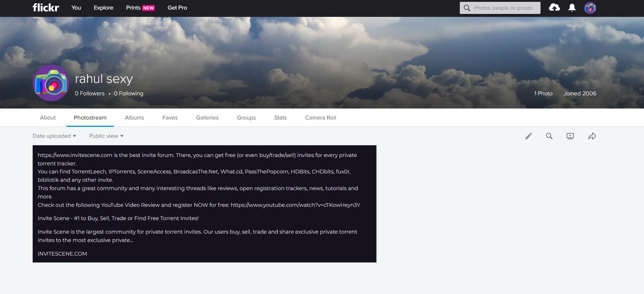Open the You menu
This screenshot has width=644, height=294.
[x=76, y=8]
